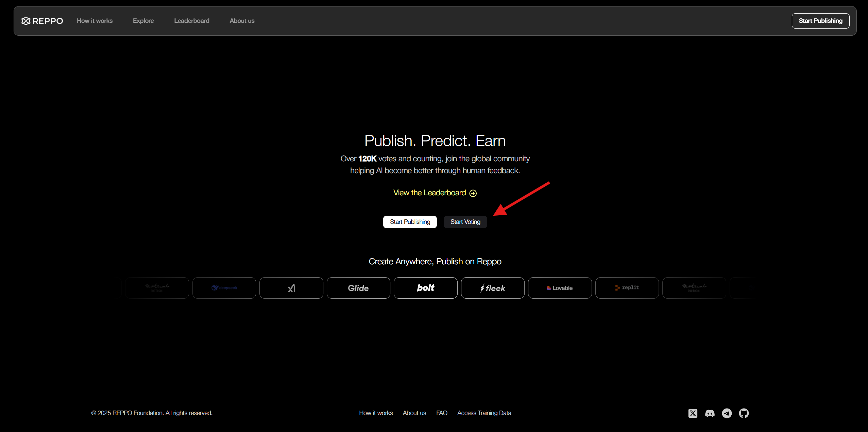
Task: Open Access Training Data footer link
Action: [484, 413]
